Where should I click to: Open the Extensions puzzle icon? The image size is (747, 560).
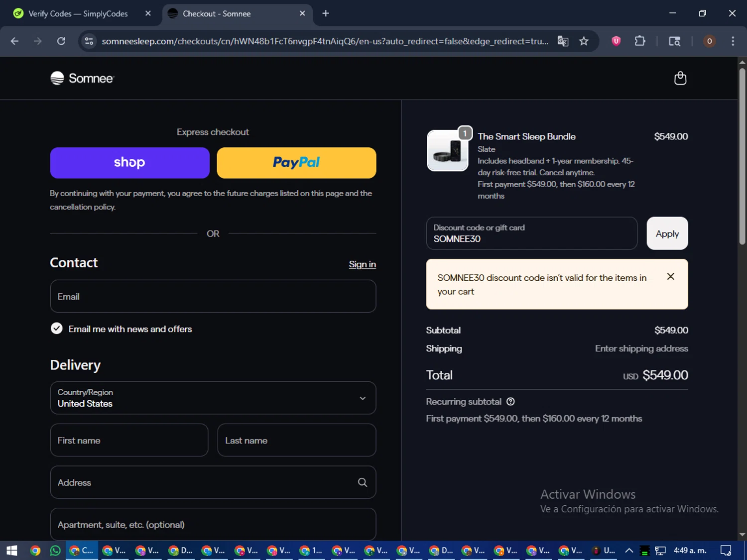point(640,41)
